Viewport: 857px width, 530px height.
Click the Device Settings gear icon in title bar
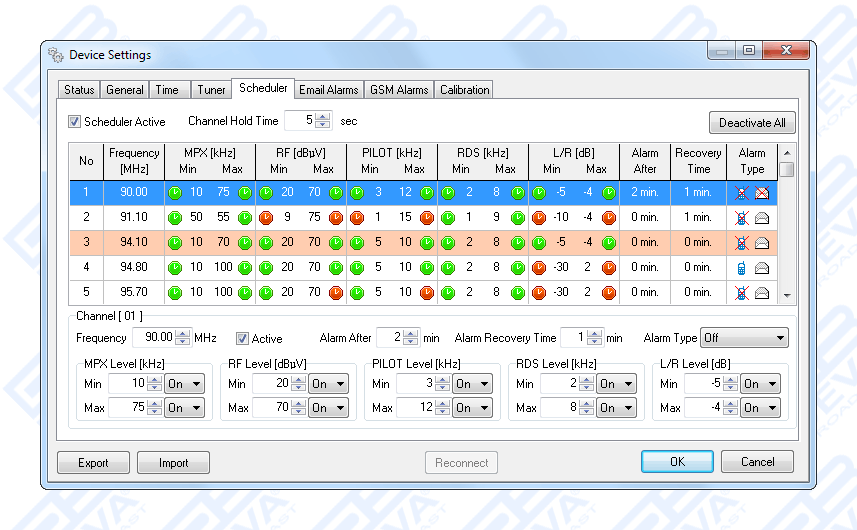(x=56, y=55)
